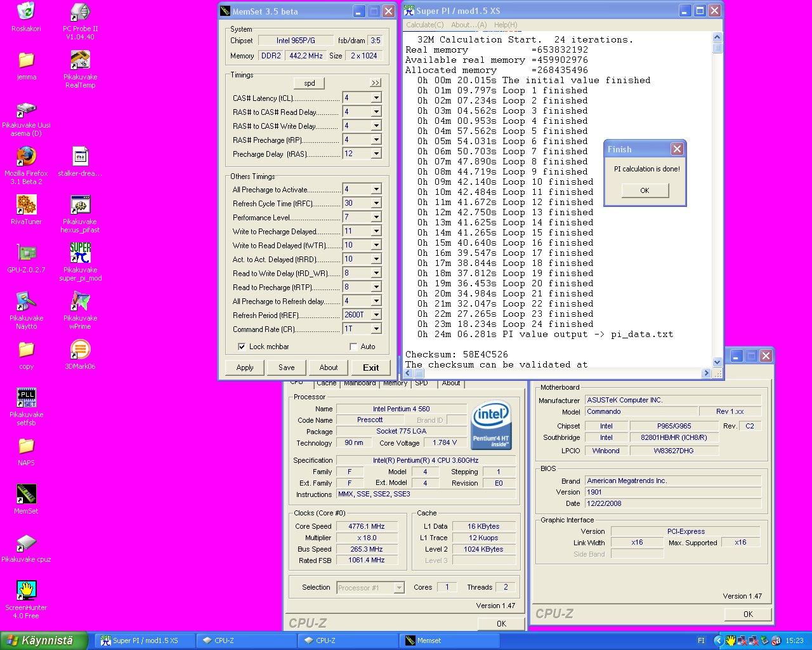The height and width of the screenshot is (650, 812).
Task: Open the Performance Level dropdown
Action: tap(376, 217)
